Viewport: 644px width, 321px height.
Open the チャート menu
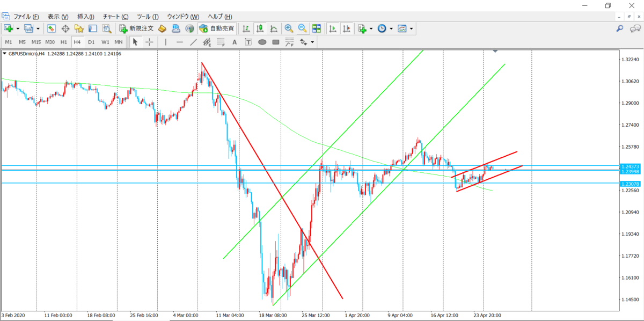click(115, 17)
